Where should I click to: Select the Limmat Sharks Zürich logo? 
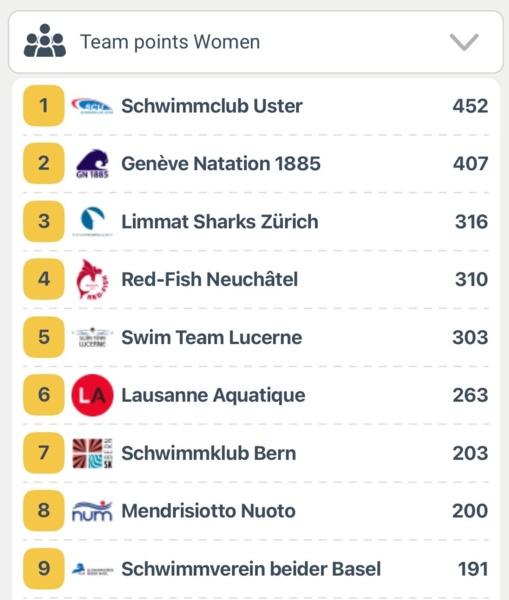pos(92,222)
